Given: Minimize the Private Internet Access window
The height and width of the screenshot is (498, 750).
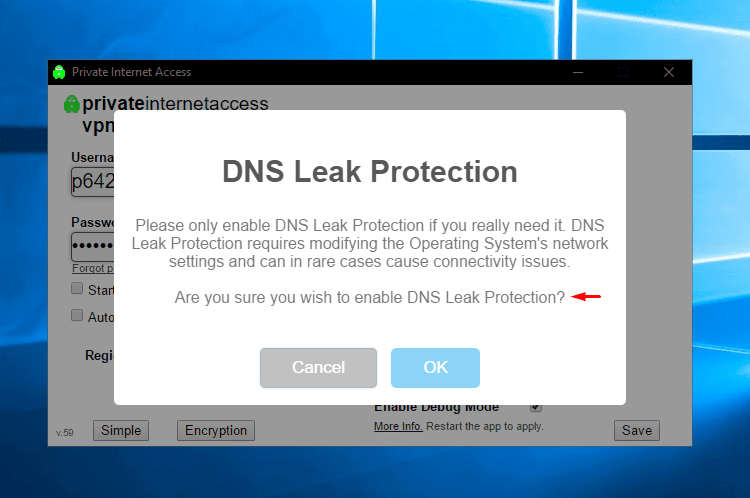Looking at the screenshot, I should [578, 72].
